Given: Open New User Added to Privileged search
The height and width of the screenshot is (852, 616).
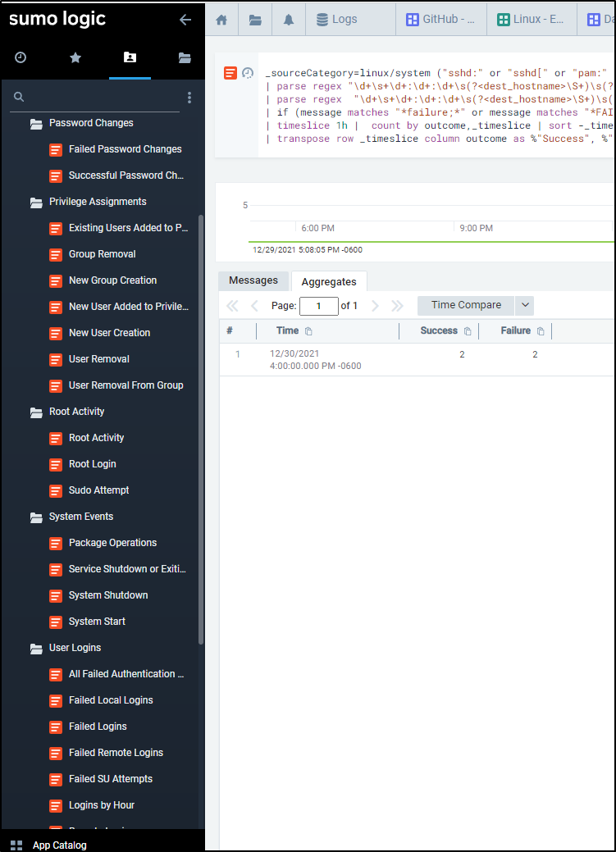Looking at the screenshot, I should 129,307.
